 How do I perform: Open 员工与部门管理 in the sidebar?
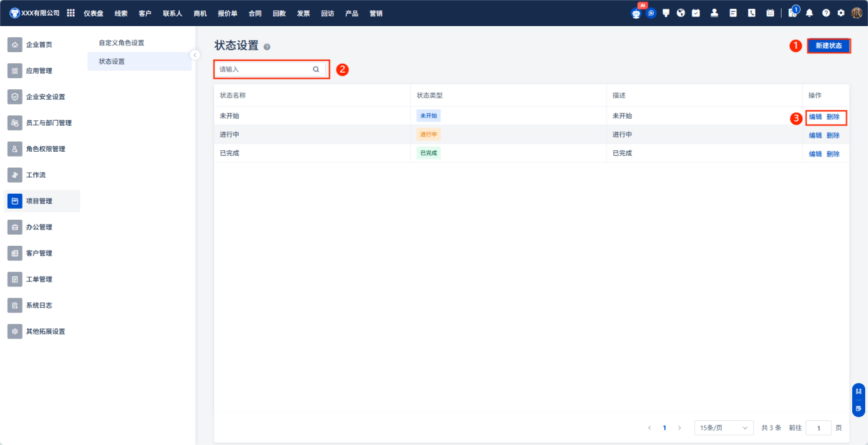(41, 123)
